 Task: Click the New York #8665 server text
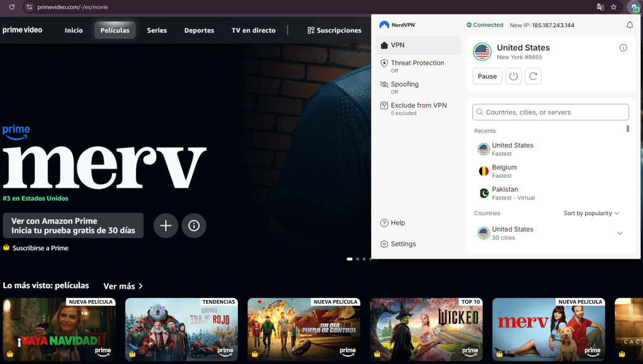click(x=519, y=57)
